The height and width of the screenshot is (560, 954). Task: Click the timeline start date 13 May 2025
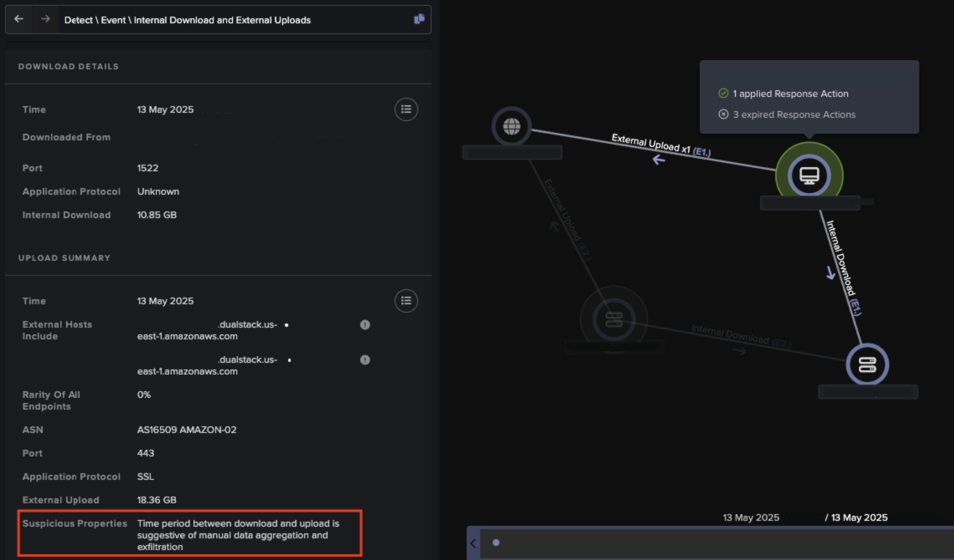point(751,517)
